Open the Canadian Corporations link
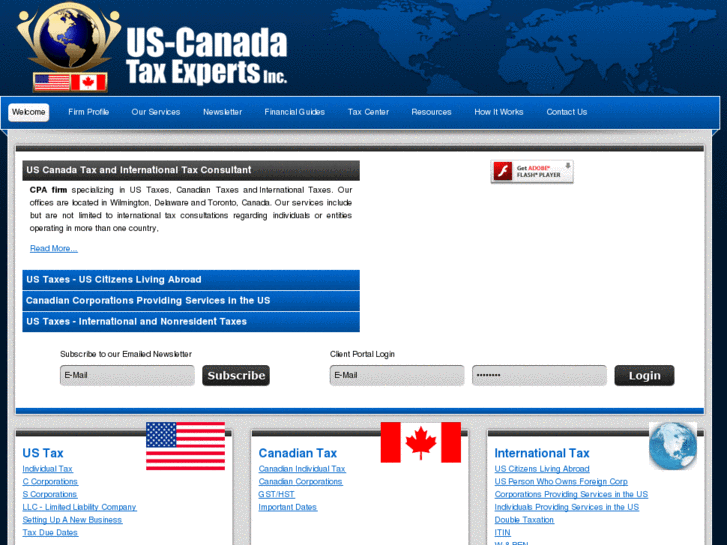 [x=300, y=482]
